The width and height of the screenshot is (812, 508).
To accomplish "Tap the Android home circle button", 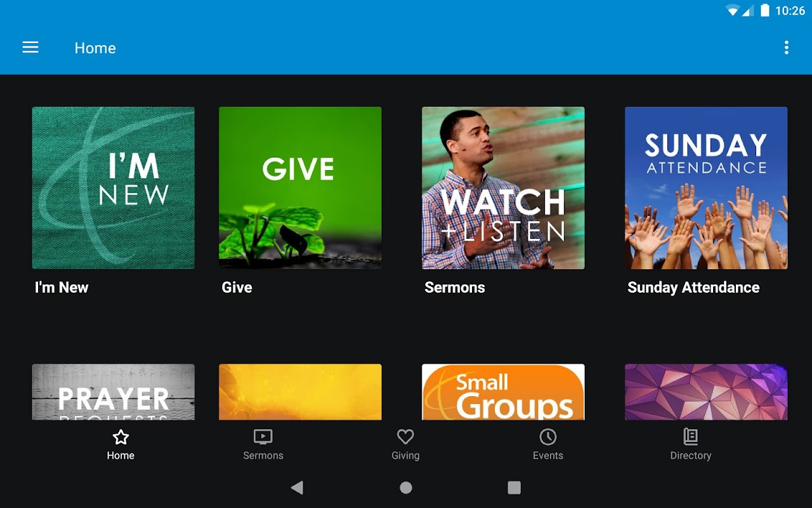I will pyautogui.click(x=406, y=488).
